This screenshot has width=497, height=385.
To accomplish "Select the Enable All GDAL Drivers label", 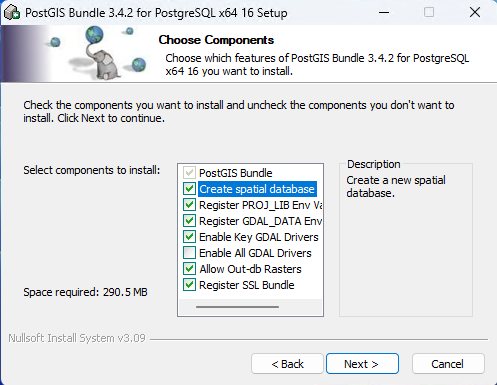I will pyautogui.click(x=255, y=253).
